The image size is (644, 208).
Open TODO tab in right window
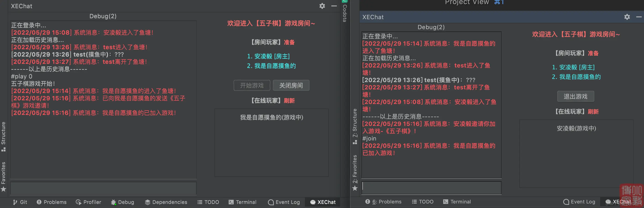(422, 202)
